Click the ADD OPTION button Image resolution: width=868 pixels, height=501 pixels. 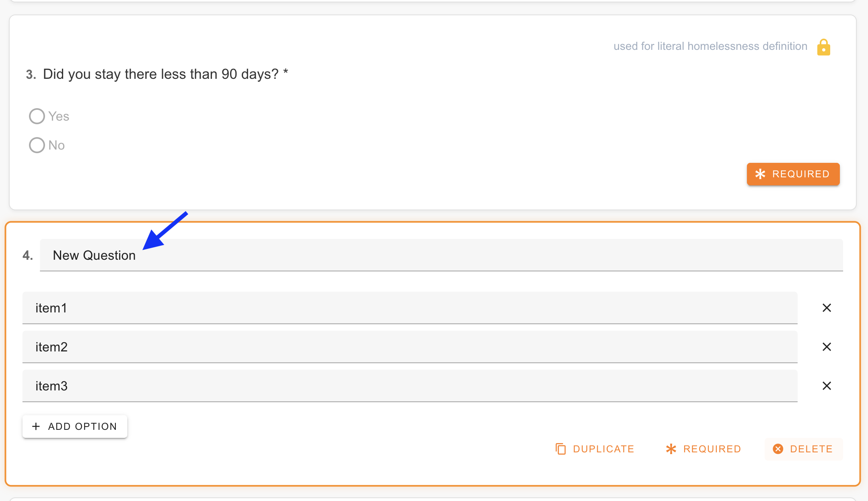(75, 426)
